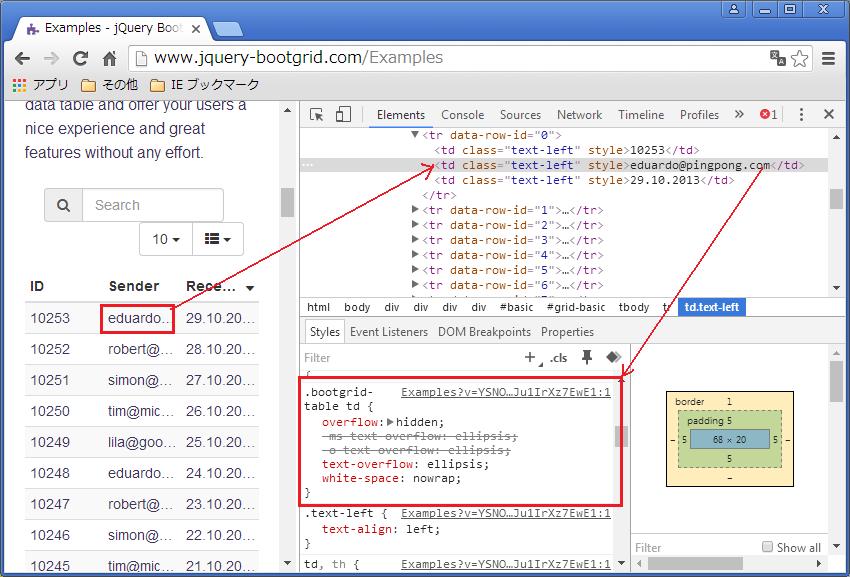Open the Network tab
This screenshot has width=850, height=577.
point(579,114)
